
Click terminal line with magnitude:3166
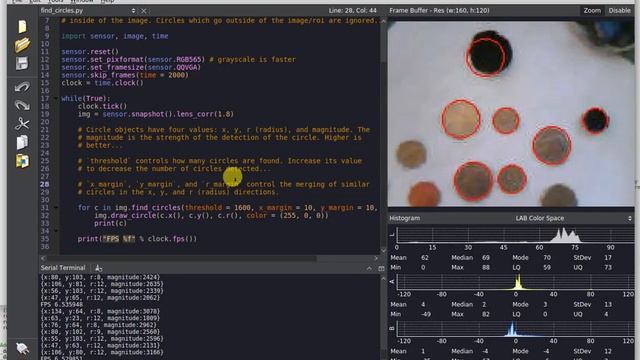click(x=102, y=353)
